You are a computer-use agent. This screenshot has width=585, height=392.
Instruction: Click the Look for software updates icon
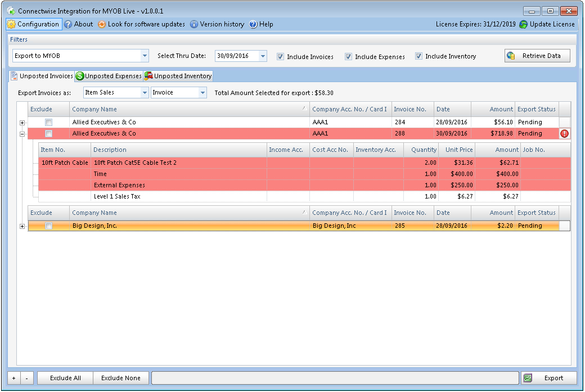point(101,24)
